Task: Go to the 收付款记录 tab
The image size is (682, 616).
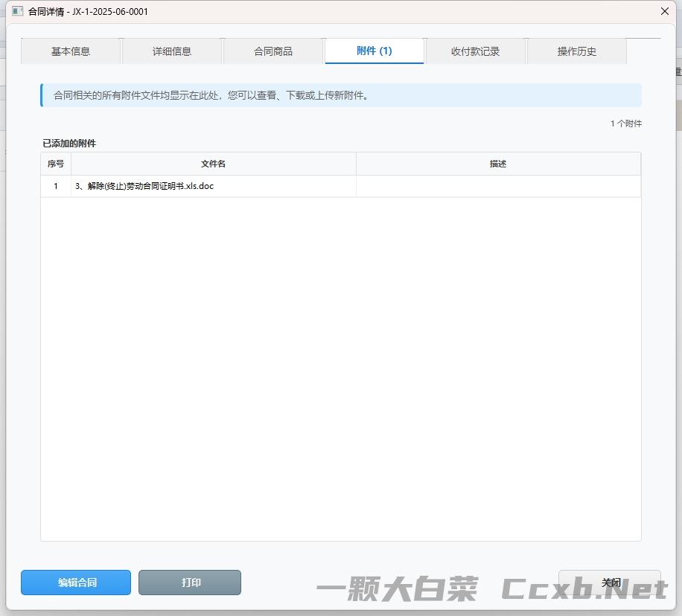Action: point(476,51)
